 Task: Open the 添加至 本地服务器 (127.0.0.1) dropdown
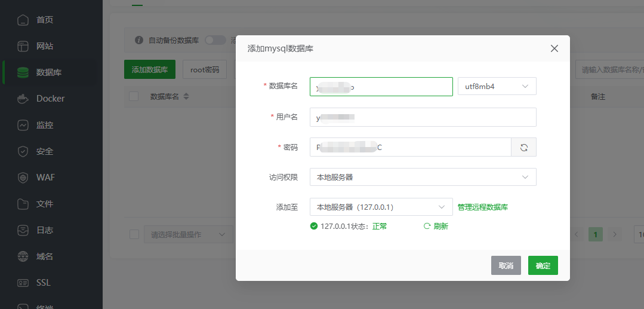[381, 207]
